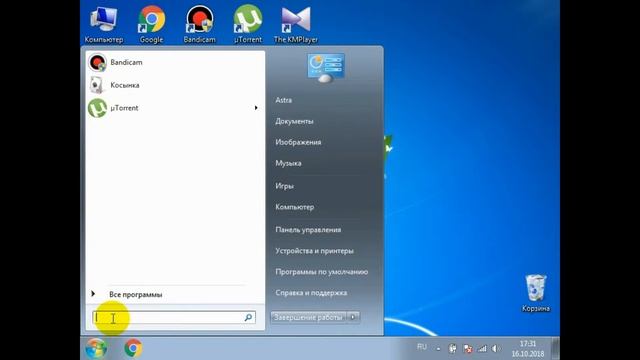Image resolution: width=640 pixels, height=360 pixels.
Task: Click the Bandicam text in Start menu list
Action: click(x=126, y=62)
